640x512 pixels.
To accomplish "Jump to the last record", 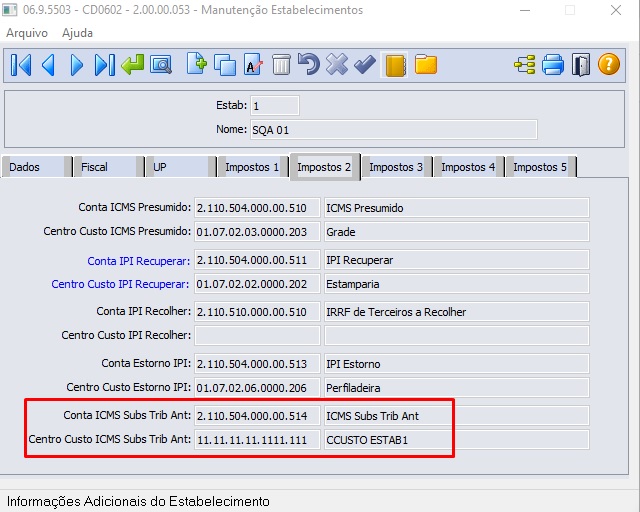I will pos(104,65).
